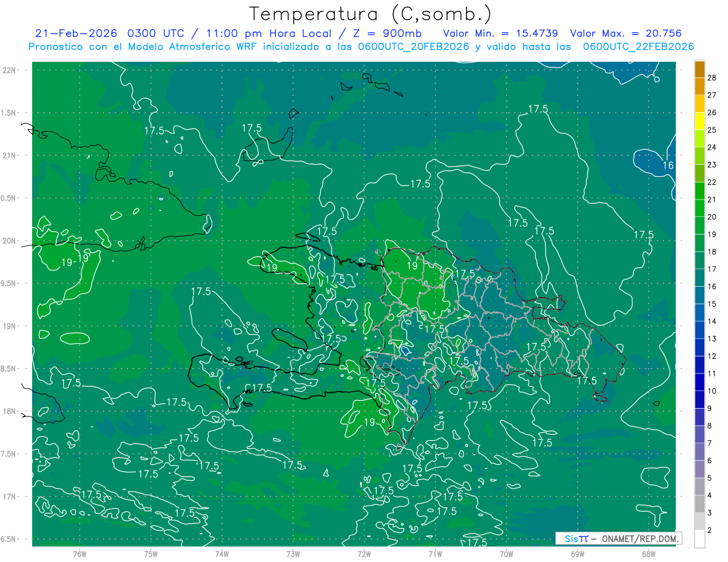Click the 22N latitude axis label
Viewport: 728px width, 562px height.
[x=9, y=70]
